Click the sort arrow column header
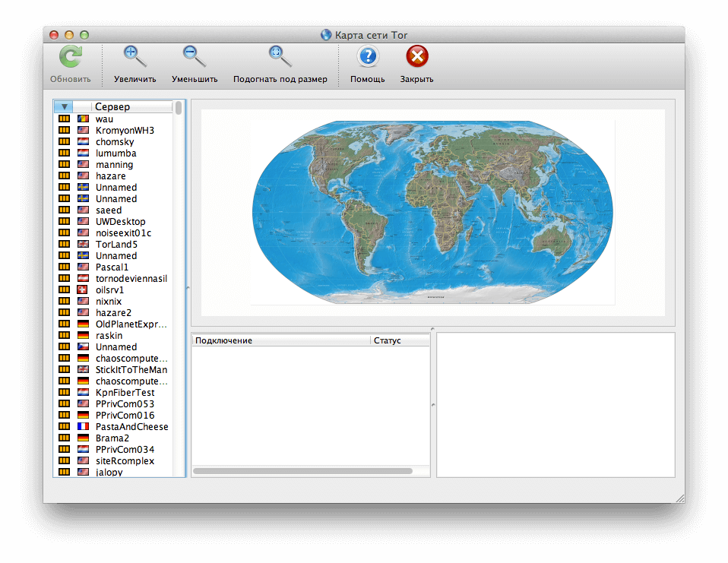This screenshot has width=728, height=563. pos(64,107)
